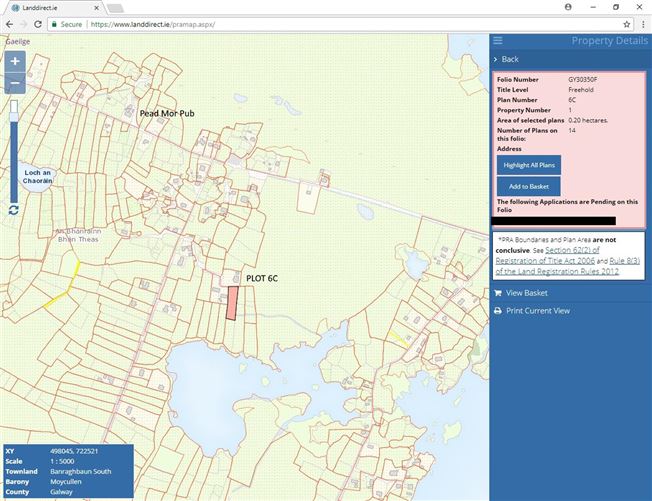Bookmark this page with the star icon

click(x=627, y=24)
